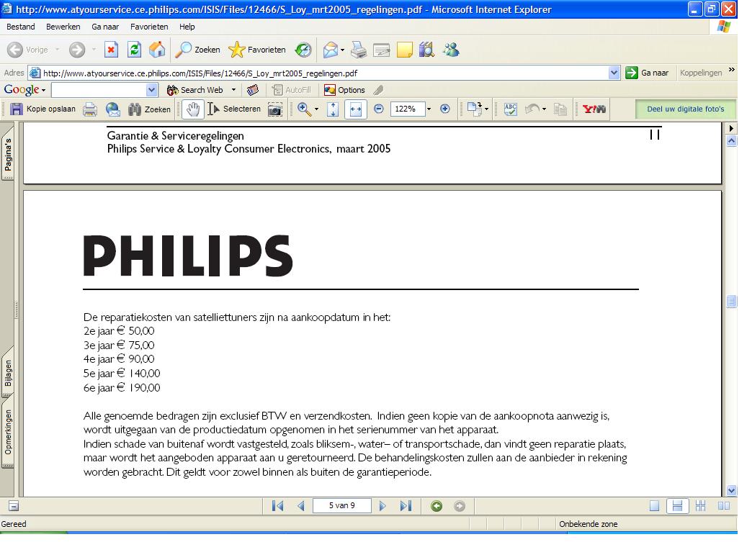Click the Yahoo toolbar icon
The width and height of the screenshot is (747, 560).
[x=594, y=109]
